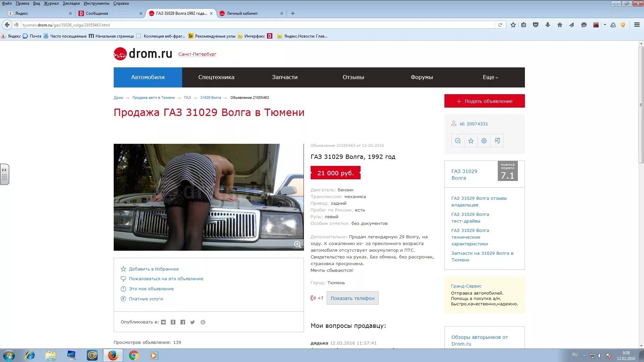Click the gear icon under seller id
This screenshot has height=362, width=644.
point(484,141)
